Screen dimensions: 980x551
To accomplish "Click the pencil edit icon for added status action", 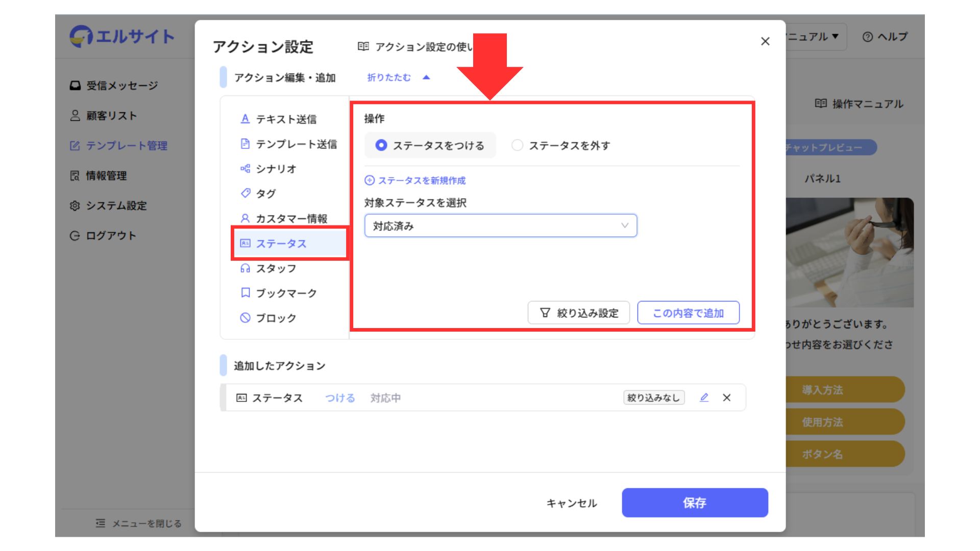I will (704, 397).
